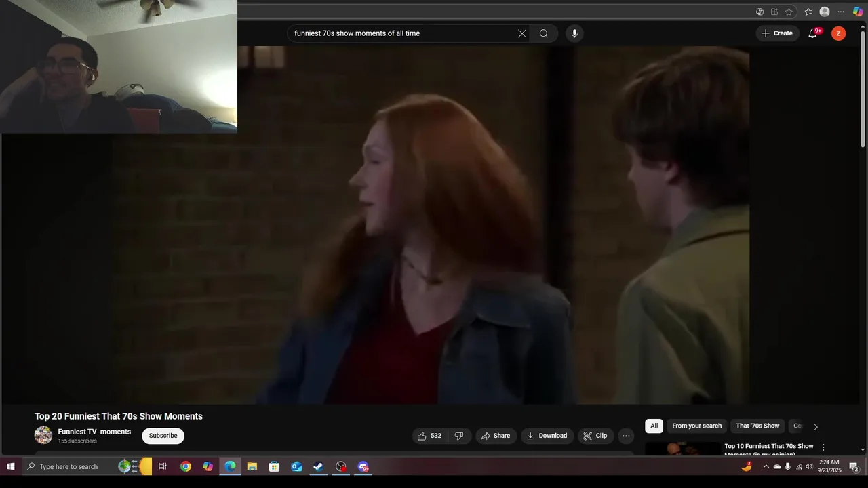Screen dimensions: 868x488
Task: Open more actions three-dot menu
Action: click(626, 436)
